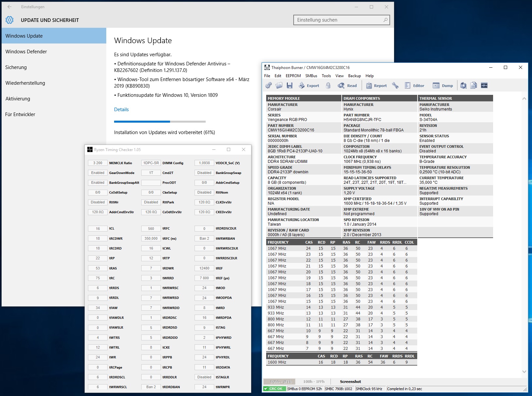The image size is (532, 396).
Task: Open the Tools menu in Thaiphoon Burner
Action: pos(326,76)
